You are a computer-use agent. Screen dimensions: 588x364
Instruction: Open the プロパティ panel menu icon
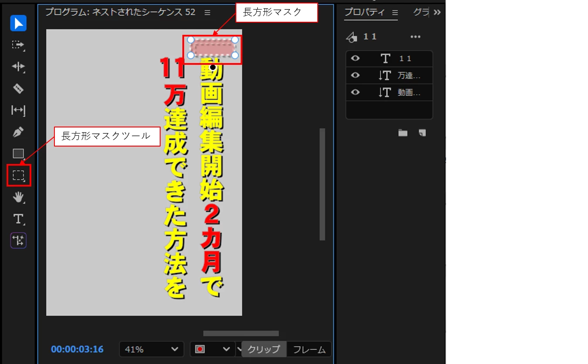pyautogui.click(x=395, y=12)
